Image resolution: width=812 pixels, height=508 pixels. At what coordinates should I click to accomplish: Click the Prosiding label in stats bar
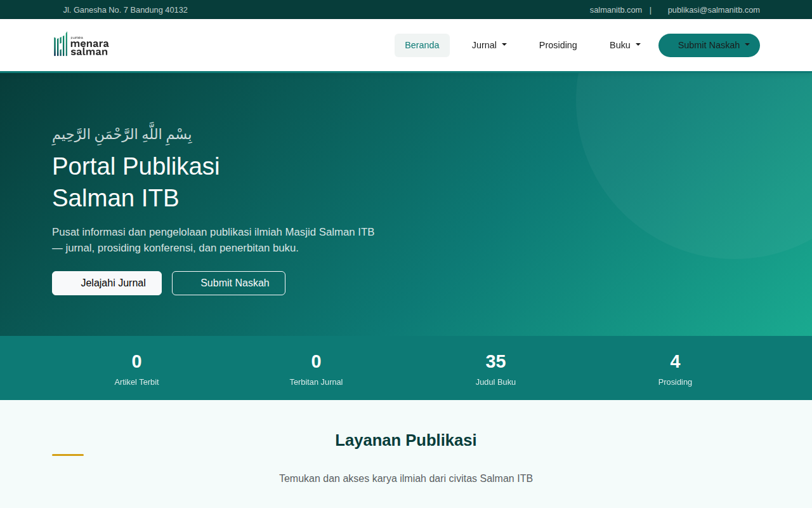click(675, 382)
